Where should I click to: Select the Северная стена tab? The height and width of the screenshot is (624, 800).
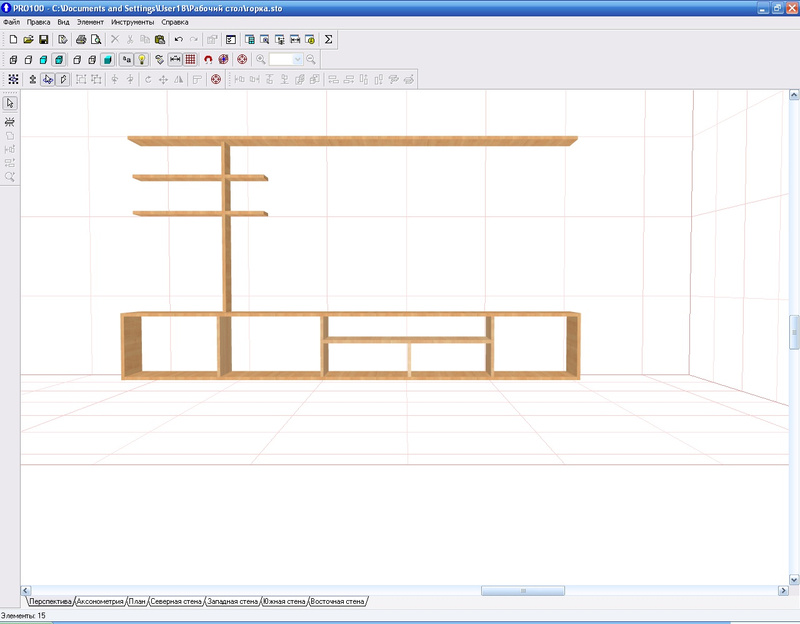[176, 602]
